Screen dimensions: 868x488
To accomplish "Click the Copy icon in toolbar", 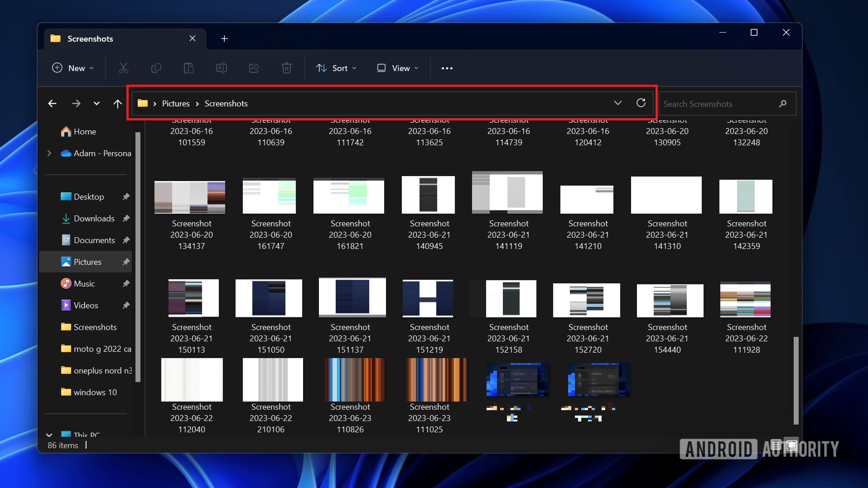I will [x=156, y=68].
